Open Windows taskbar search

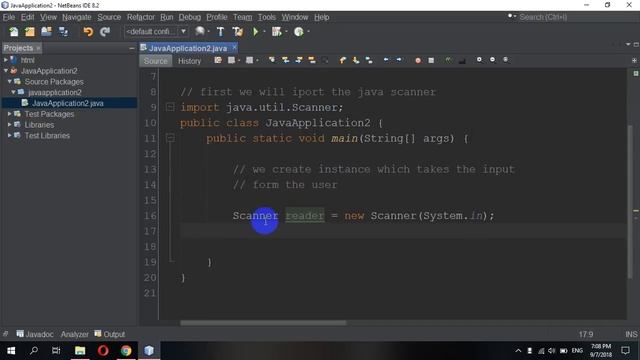tap(34, 351)
